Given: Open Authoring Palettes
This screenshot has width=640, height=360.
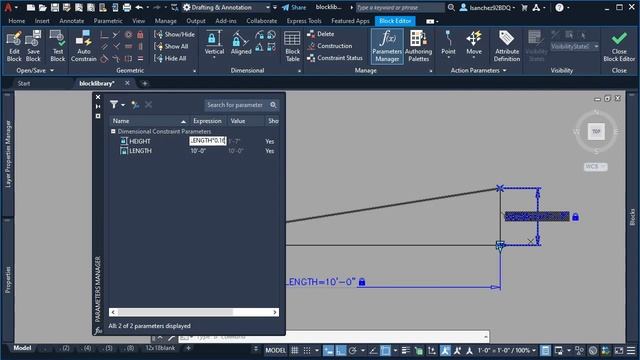Looking at the screenshot, I should (x=418, y=46).
